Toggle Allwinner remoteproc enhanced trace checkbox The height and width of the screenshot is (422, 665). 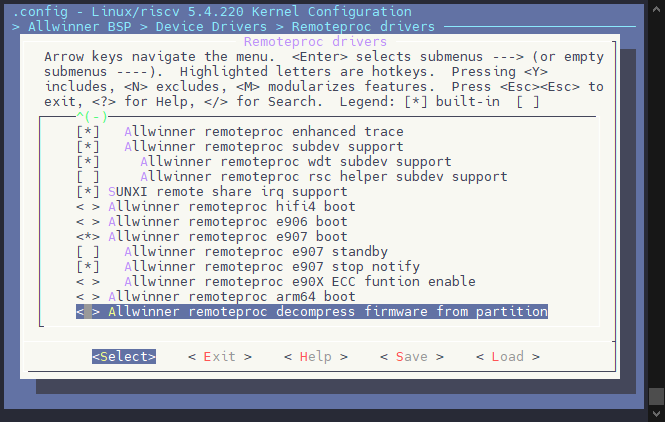(x=88, y=131)
